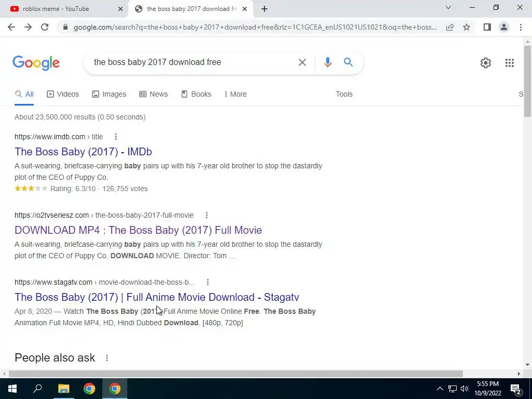This screenshot has width=532, height=399.
Task: Open The Boss Baby (2017) - IMDb link
Action: 83,152
